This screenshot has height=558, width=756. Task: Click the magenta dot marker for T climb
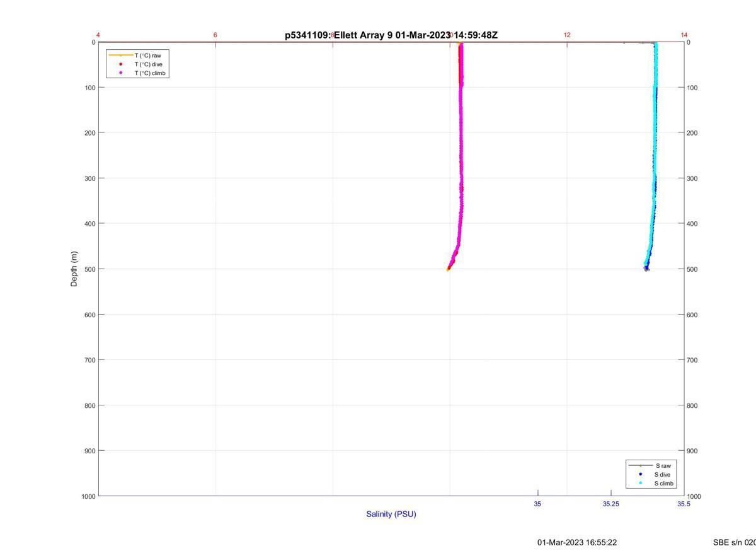tap(120, 73)
